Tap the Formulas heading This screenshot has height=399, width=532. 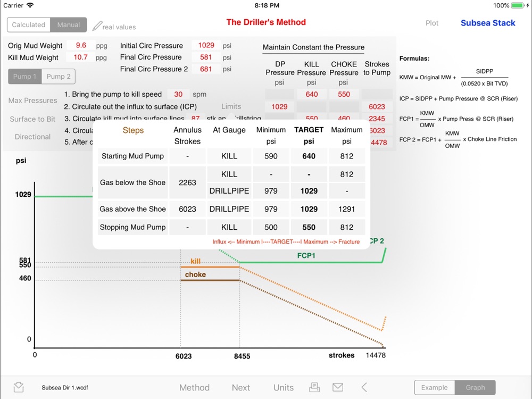pos(414,59)
